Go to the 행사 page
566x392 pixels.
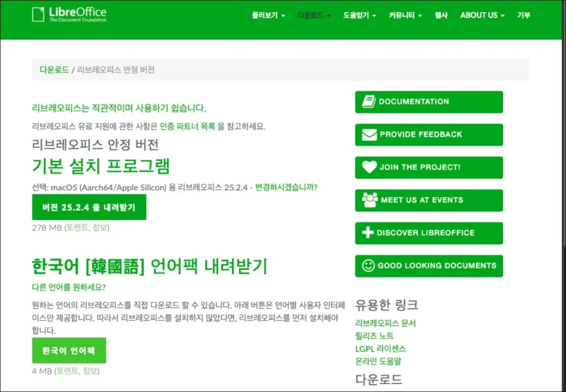[x=441, y=15]
